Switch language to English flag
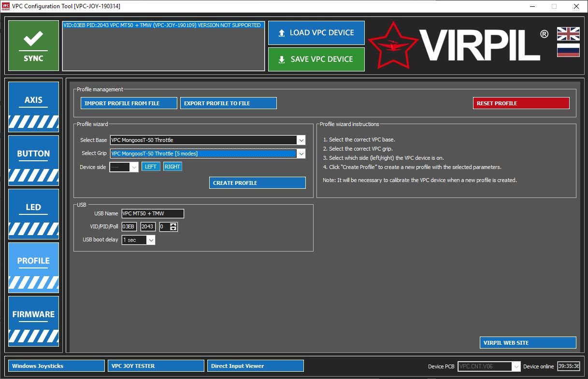 point(568,34)
